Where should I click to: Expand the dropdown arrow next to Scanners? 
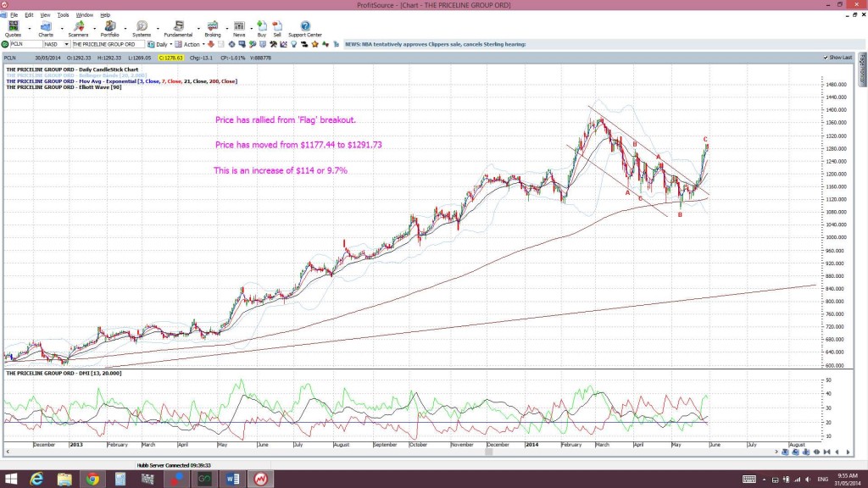94,29
